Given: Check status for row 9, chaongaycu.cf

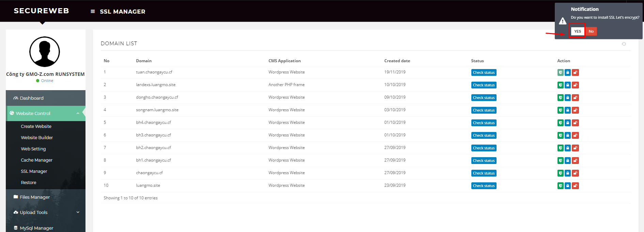Looking at the screenshot, I should pyautogui.click(x=484, y=173).
